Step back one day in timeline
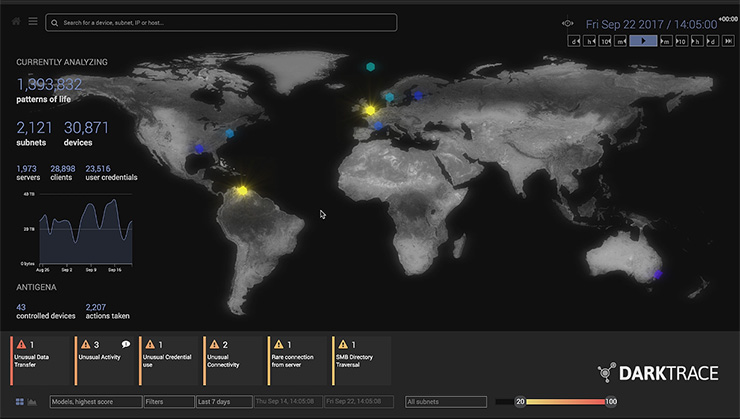The width and height of the screenshot is (740, 419). click(x=575, y=41)
